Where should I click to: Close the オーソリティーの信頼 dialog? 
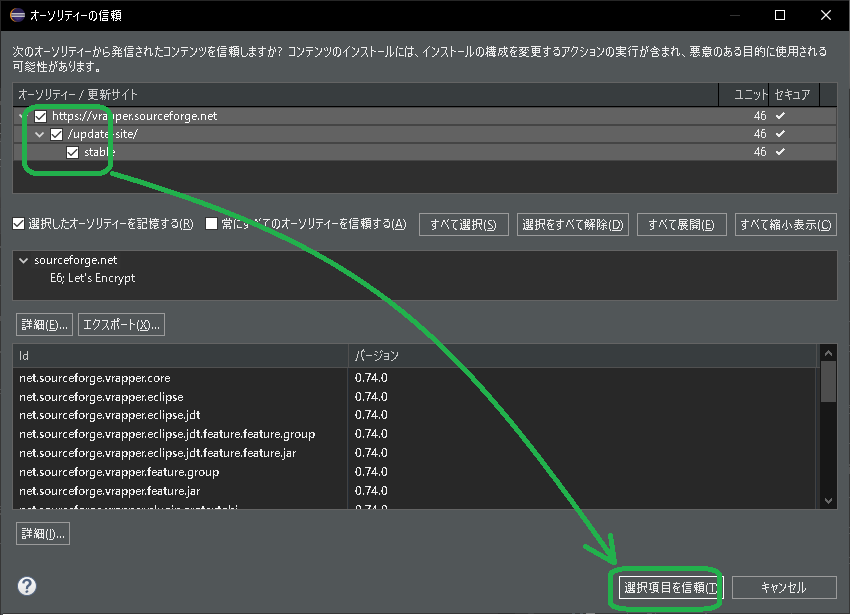click(x=826, y=15)
